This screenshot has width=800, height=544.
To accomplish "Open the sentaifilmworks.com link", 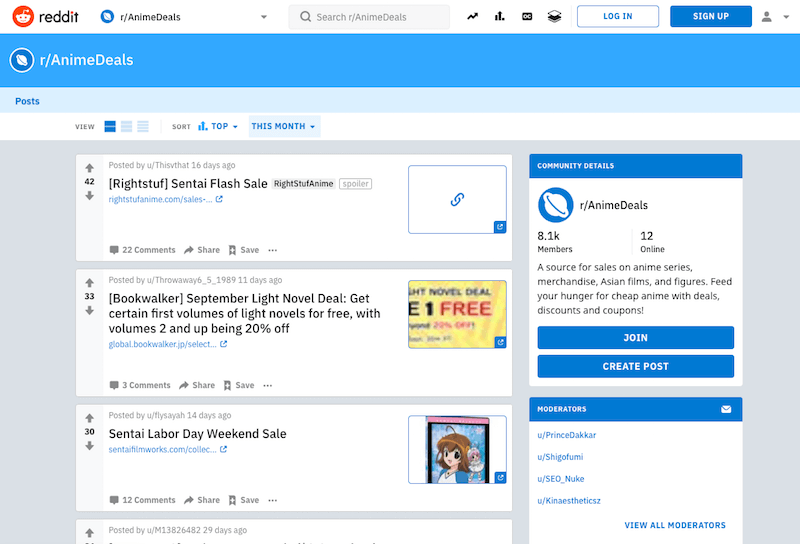I will tap(167, 449).
